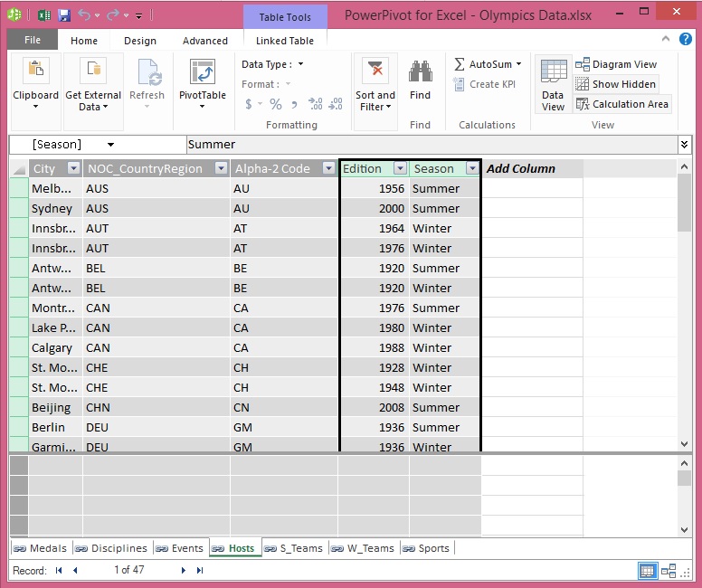Click Create KPI
The width and height of the screenshot is (702, 588).
coord(484,84)
